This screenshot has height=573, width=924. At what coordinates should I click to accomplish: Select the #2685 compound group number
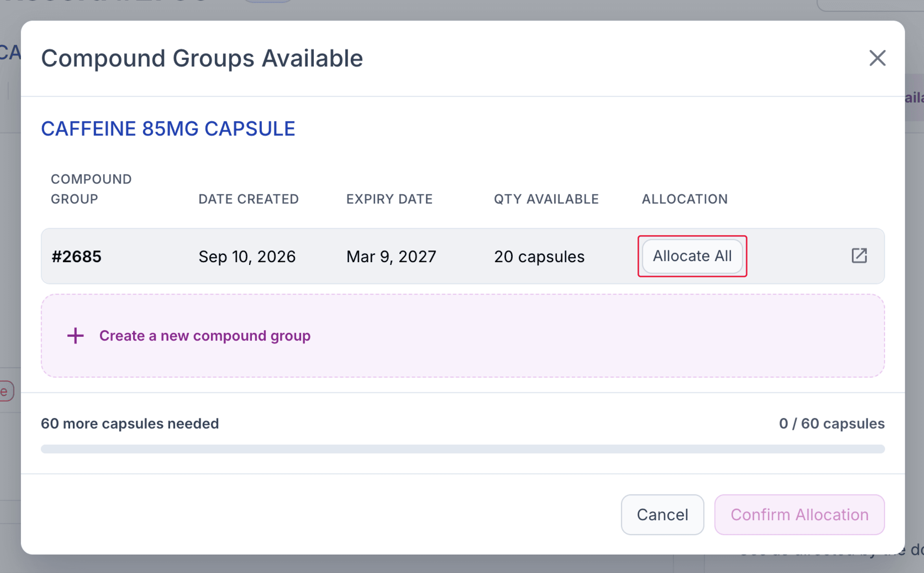(x=77, y=257)
